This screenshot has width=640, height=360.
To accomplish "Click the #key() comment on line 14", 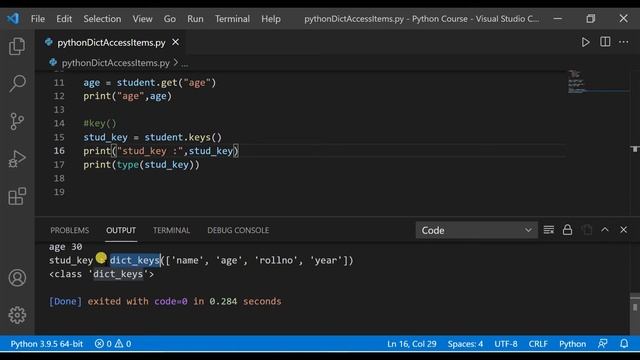I will pos(100,123).
